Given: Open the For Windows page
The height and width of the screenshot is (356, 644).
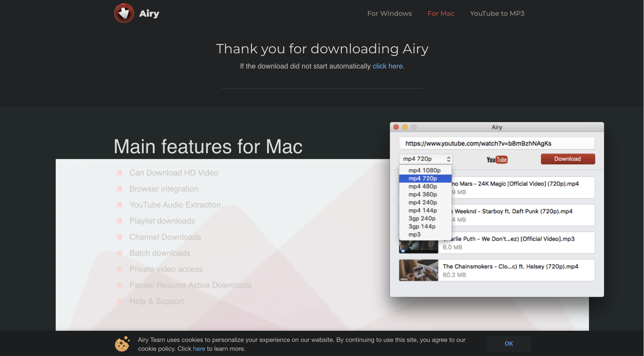Looking at the screenshot, I should click(x=389, y=13).
